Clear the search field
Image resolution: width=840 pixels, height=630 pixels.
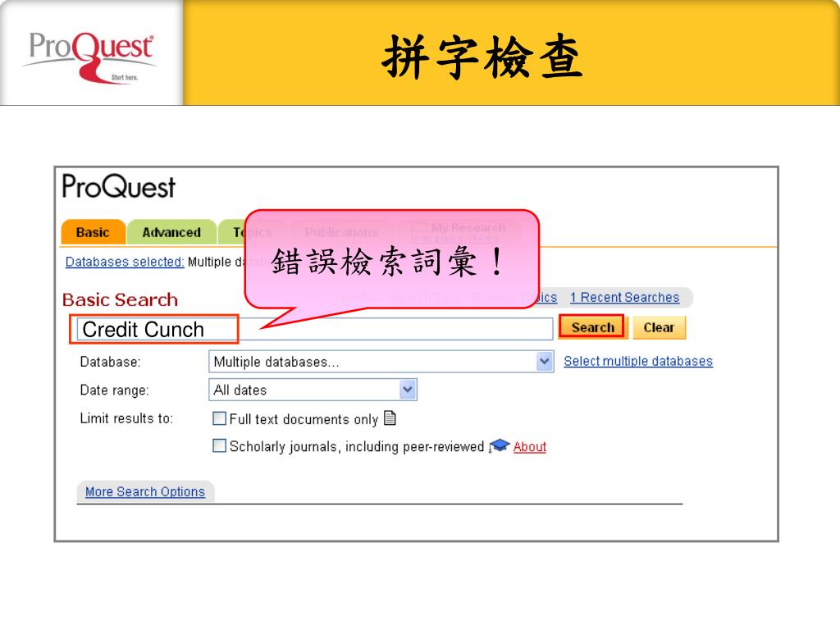click(x=659, y=327)
